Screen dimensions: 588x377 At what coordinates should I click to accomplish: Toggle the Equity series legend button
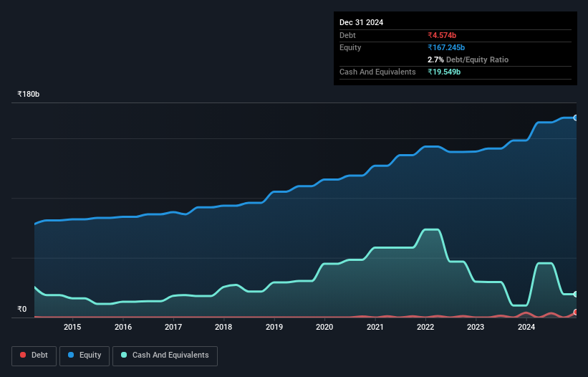(x=85, y=355)
